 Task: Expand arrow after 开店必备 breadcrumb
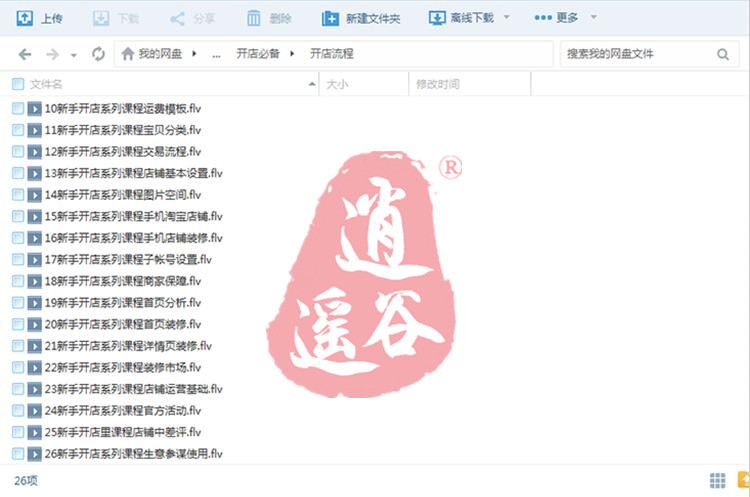(292, 54)
